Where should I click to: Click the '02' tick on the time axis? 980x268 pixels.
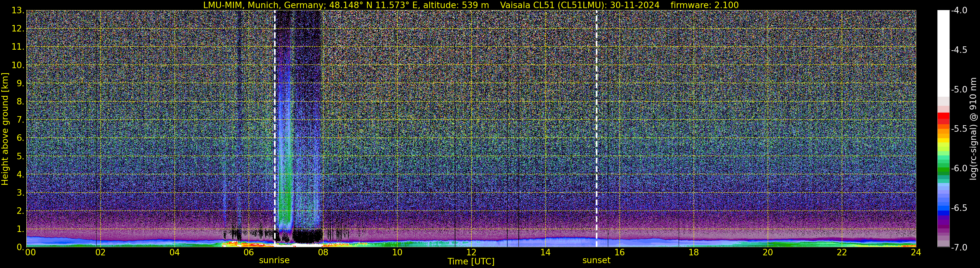coord(100,252)
